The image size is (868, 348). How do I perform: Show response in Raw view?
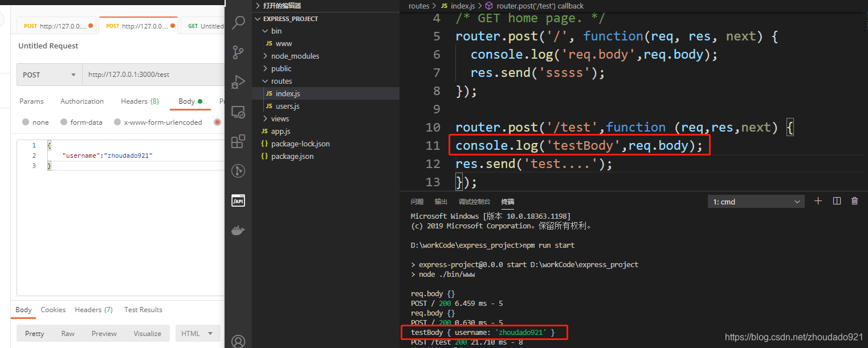click(68, 334)
